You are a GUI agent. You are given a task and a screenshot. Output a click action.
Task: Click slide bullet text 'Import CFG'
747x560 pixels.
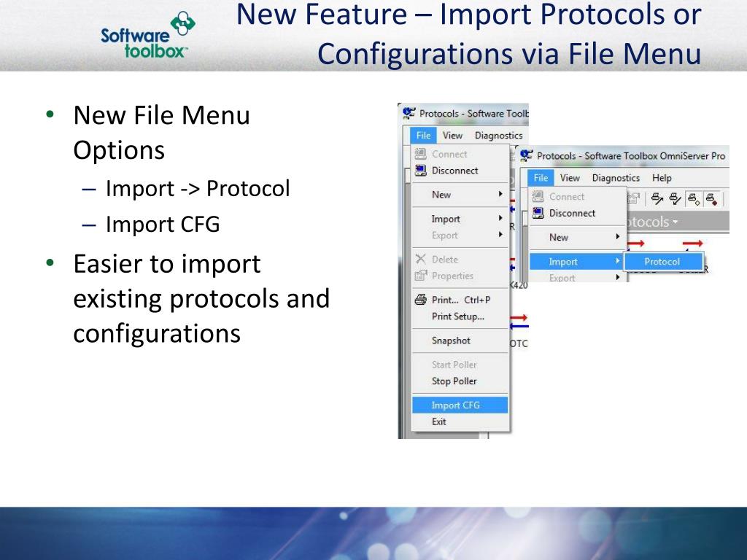(163, 224)
